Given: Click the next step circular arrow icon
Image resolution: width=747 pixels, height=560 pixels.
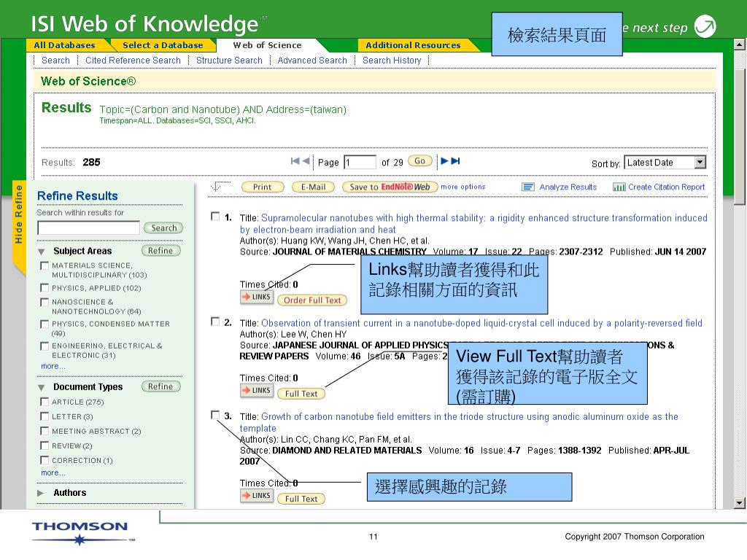Looking at the screenshot, I should pyautogui.click(x=705, y=26).
